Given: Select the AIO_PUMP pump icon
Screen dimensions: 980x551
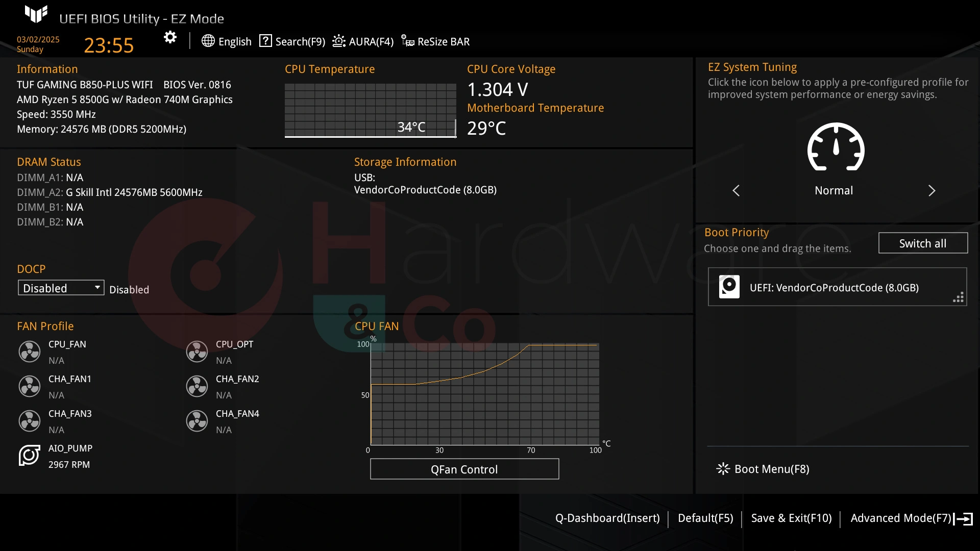Looking at the screenshot, I should click(30, 455).
